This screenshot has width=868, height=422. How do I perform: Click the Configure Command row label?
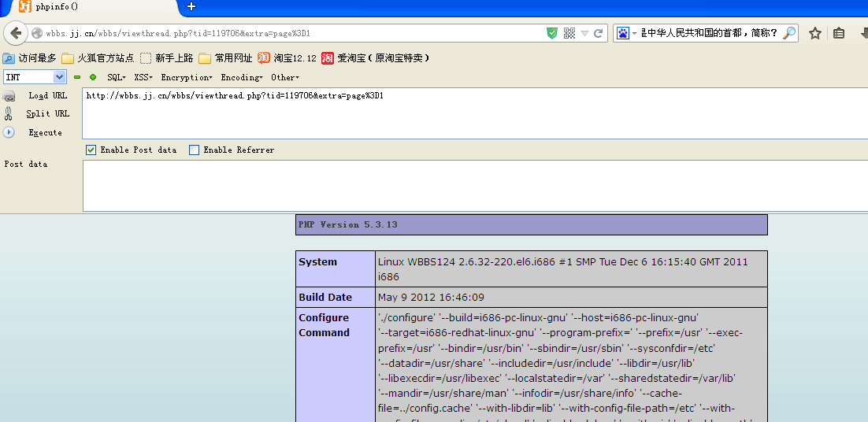324,325
